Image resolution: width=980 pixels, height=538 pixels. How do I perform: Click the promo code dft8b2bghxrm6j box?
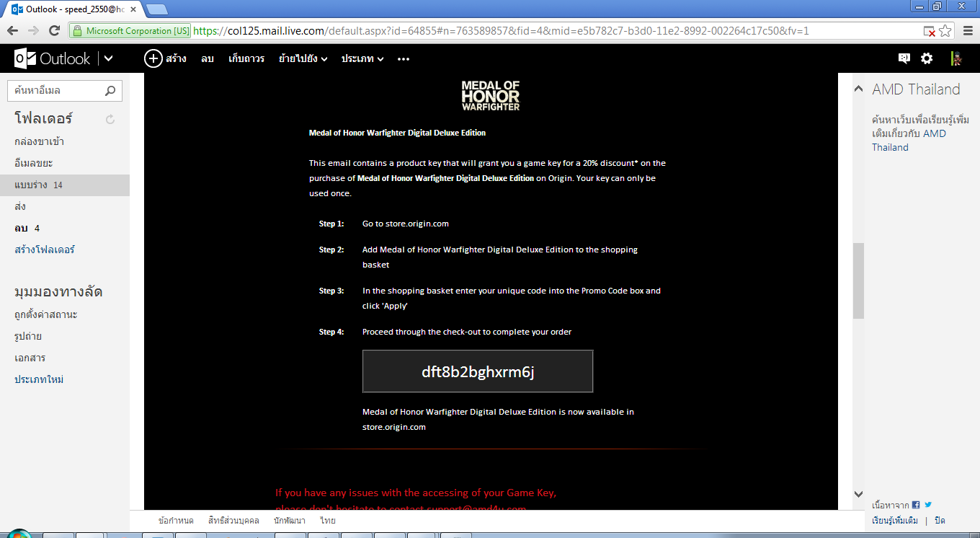(x=478, y=371)
